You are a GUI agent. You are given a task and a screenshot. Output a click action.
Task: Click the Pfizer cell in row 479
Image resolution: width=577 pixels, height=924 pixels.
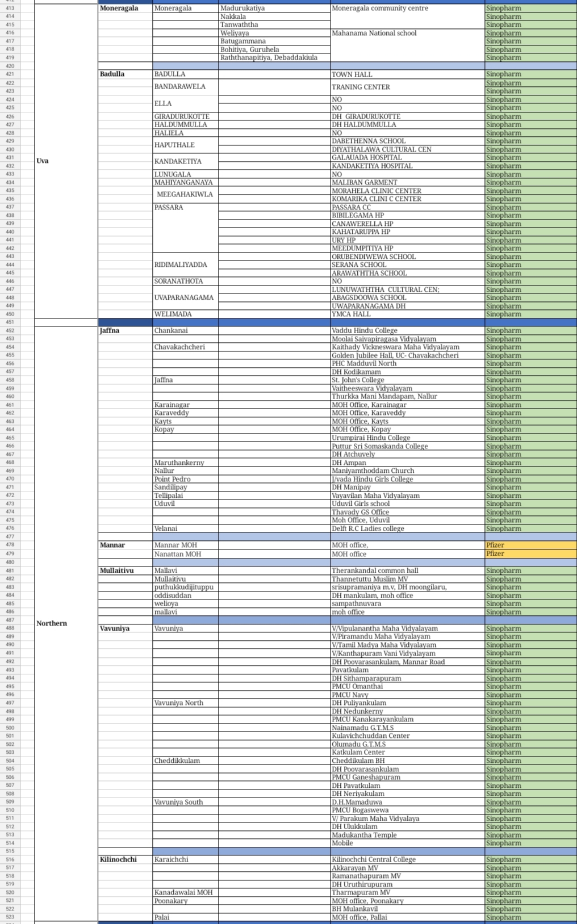[x=530, y=554]
